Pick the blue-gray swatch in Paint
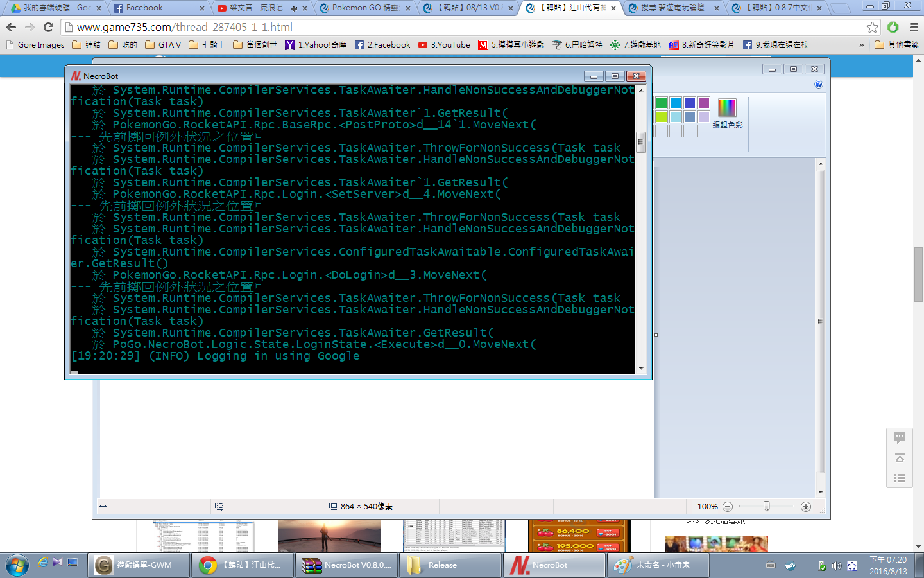Screen dimensions: 924x578 pyautogui.click(x=690, y=117)
